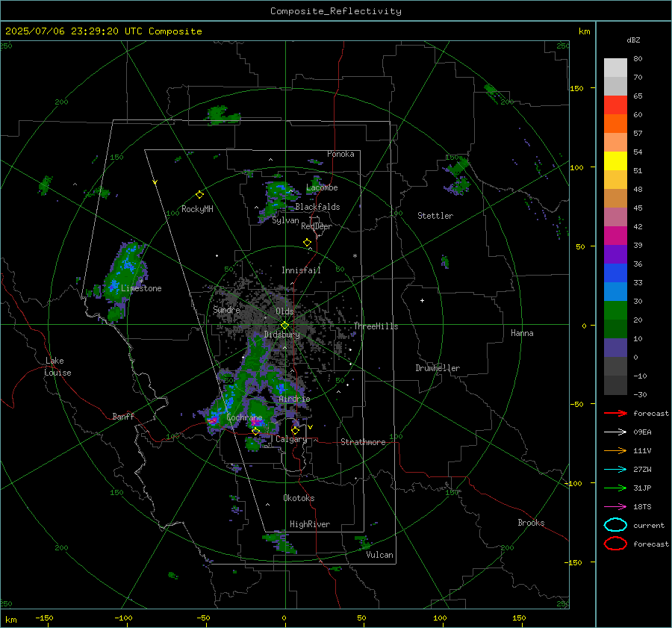The image size is (672, 628).
Task: Click the 27ZW legend text
Action: pyautogui.click(x=642, y=470)
